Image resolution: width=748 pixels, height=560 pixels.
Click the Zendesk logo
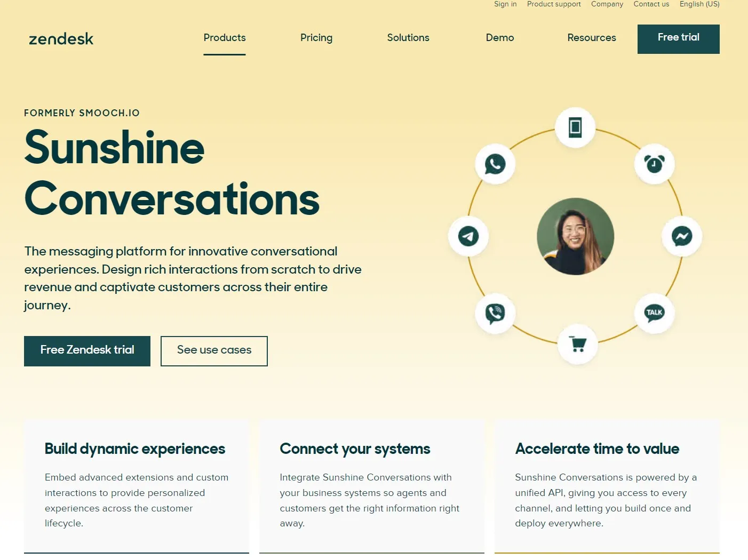click(x=61, y=39)
